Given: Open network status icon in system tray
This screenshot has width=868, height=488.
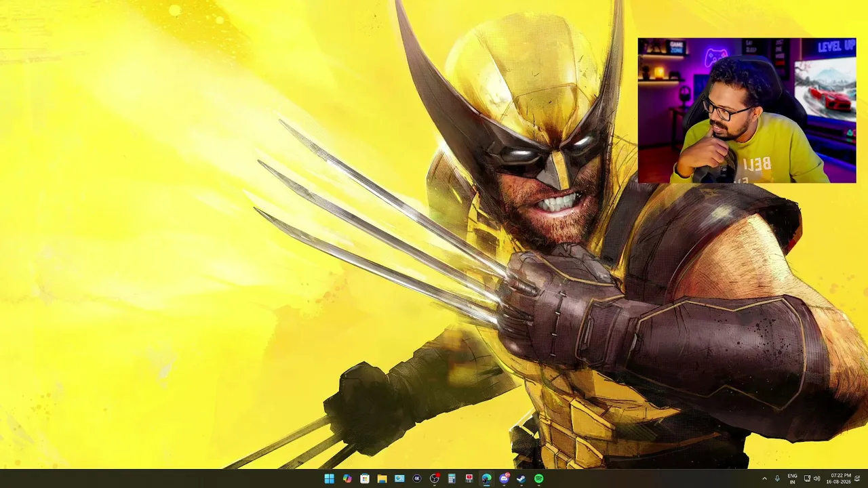Looking at the screenshot, I should pyautogui.click(x=807, y=479).
